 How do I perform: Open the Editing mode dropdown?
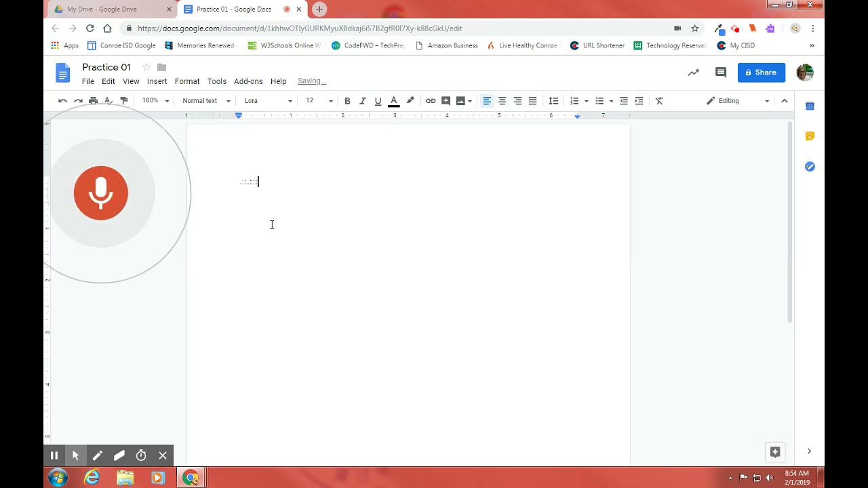[x=738, y=101]
